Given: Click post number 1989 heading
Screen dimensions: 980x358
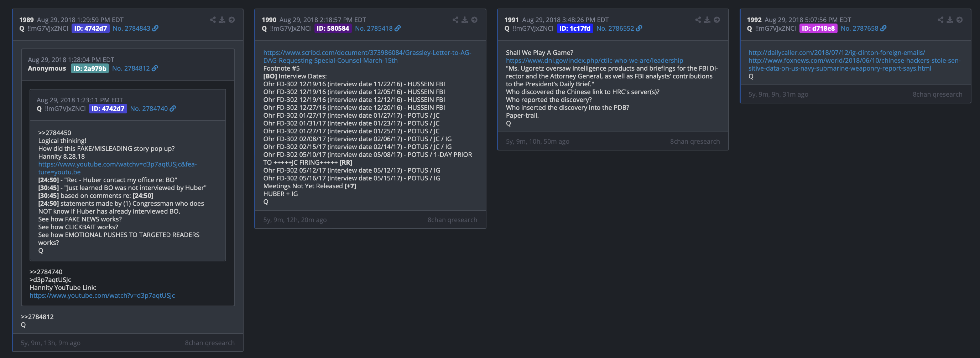Looking at the screenshot, I should tap(26, 20).
